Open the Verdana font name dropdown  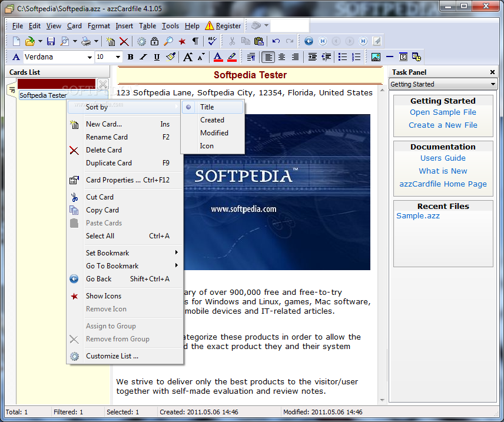click(x=89, y=57)
